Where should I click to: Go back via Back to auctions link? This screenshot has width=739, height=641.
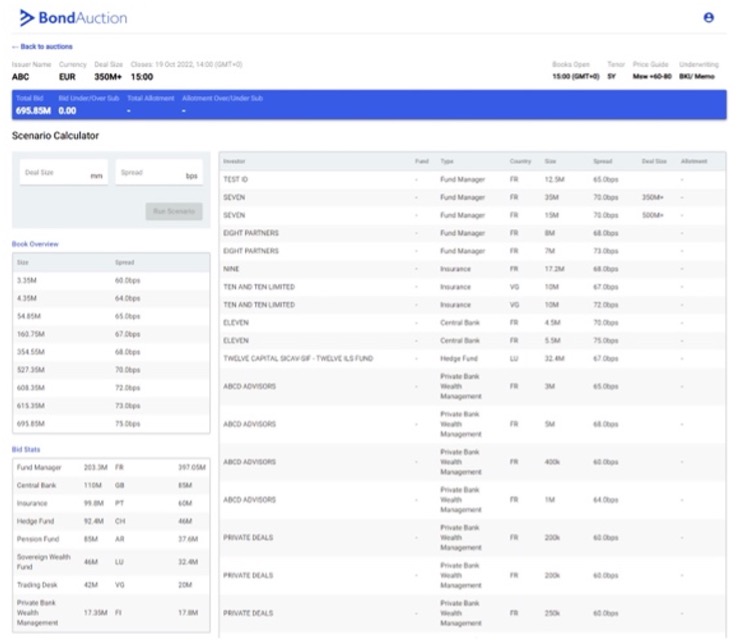pyautogui.click(x=42, y=47)
